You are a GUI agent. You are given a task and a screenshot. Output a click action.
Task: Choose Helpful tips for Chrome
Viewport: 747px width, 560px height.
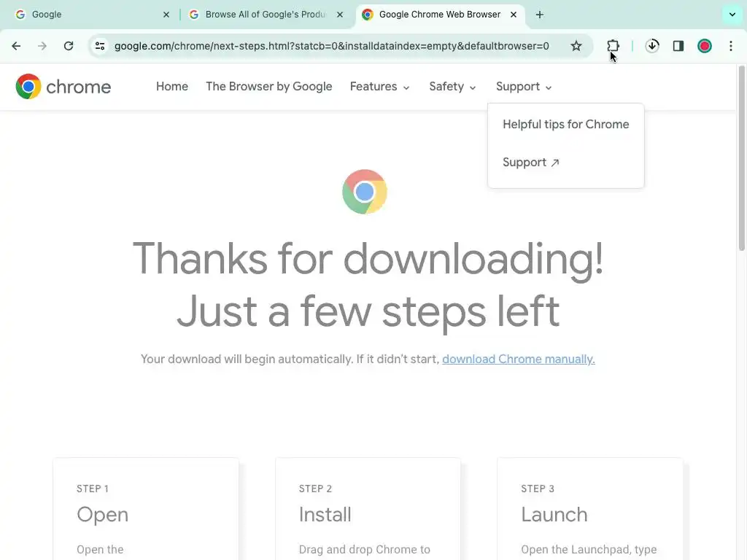[x=566, y=124]
